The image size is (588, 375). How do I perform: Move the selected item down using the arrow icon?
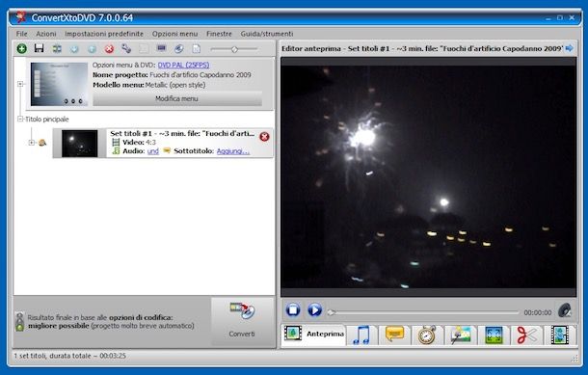[74, 49]
